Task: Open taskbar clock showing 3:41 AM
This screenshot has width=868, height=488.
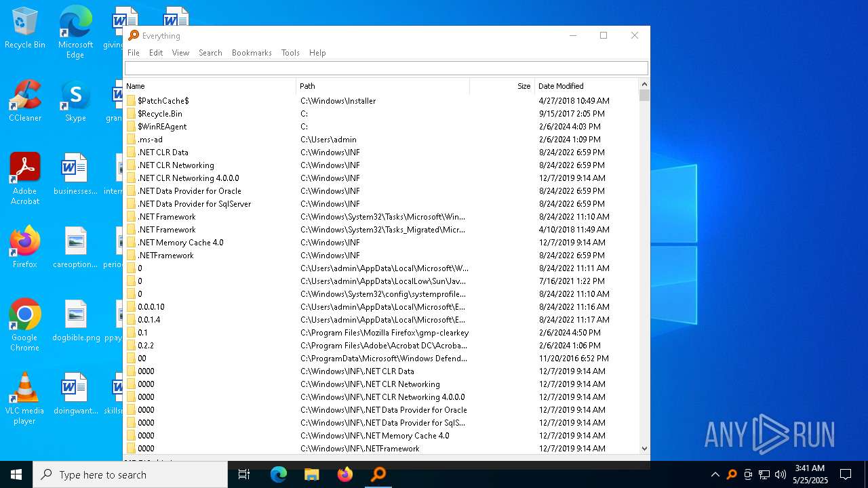Action: click(x=811, y=474)
